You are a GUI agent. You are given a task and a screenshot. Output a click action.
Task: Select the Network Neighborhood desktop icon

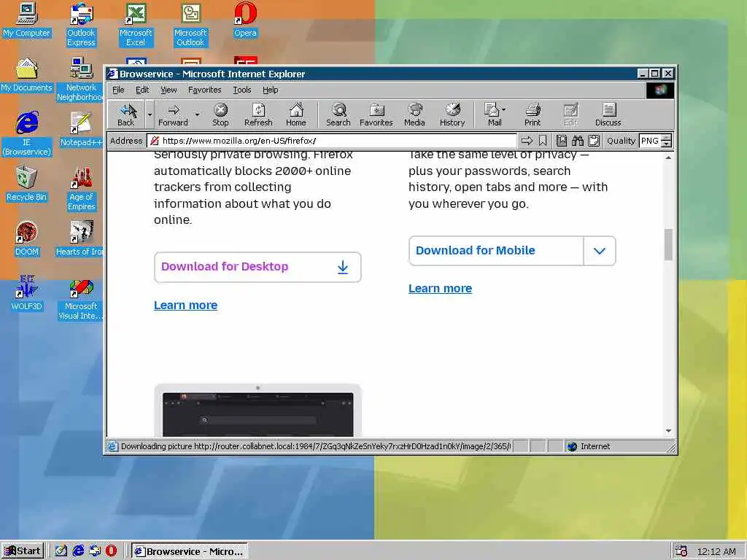pos(81,79)
